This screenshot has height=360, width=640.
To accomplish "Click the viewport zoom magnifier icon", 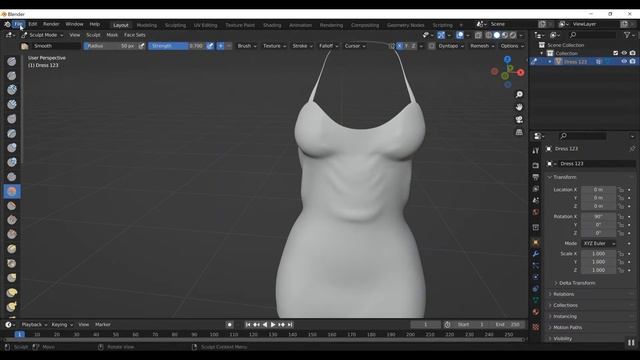I will click(x=519, y=95).
